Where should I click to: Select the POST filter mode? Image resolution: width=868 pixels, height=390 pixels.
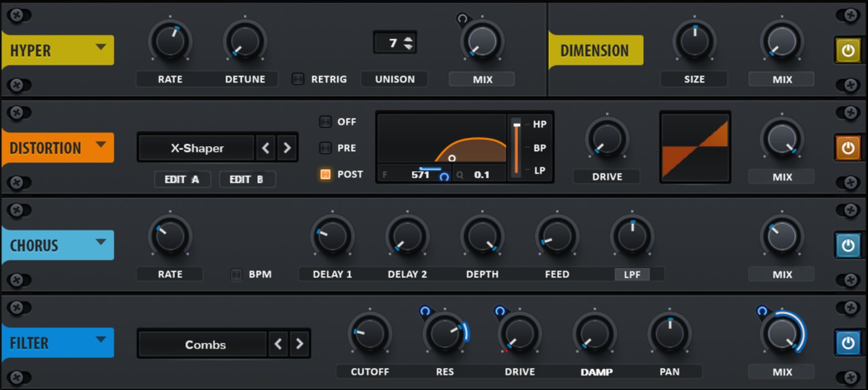pyautogui.click(x=325, y=174)
